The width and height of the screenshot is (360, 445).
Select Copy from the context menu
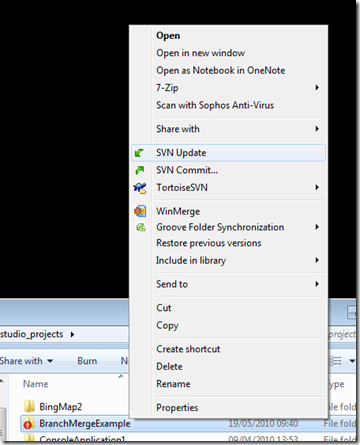(229, 325)
